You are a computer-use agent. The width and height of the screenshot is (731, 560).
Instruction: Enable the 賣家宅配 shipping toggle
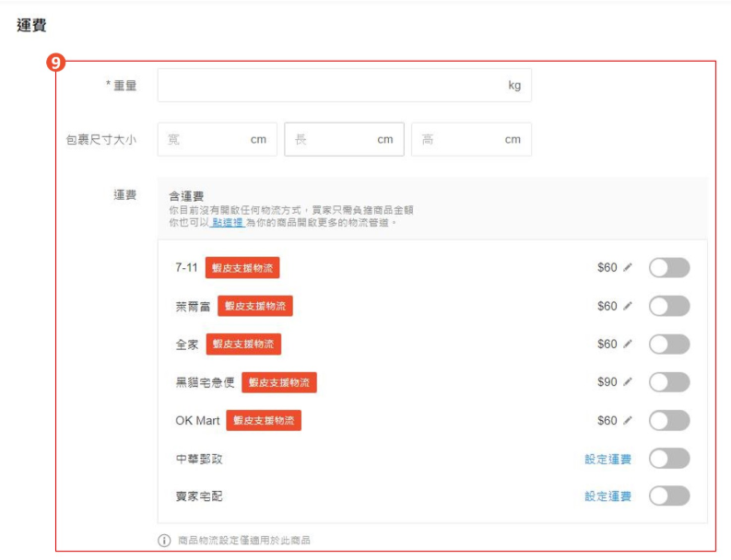(x=669, y=496)
